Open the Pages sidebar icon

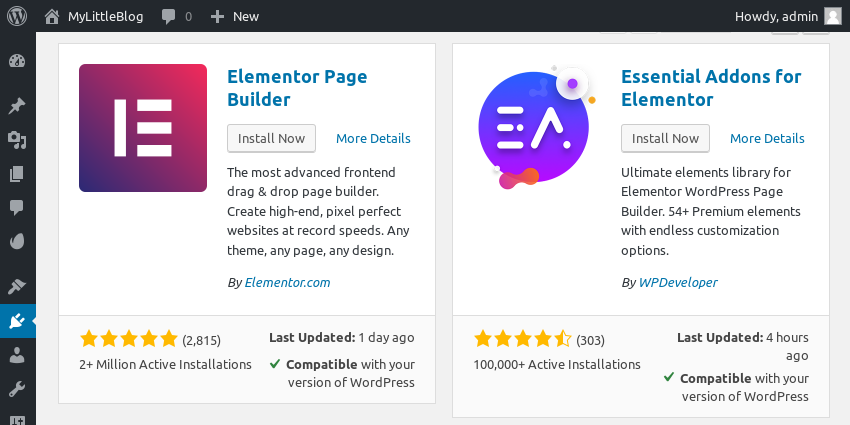(17, 173)
